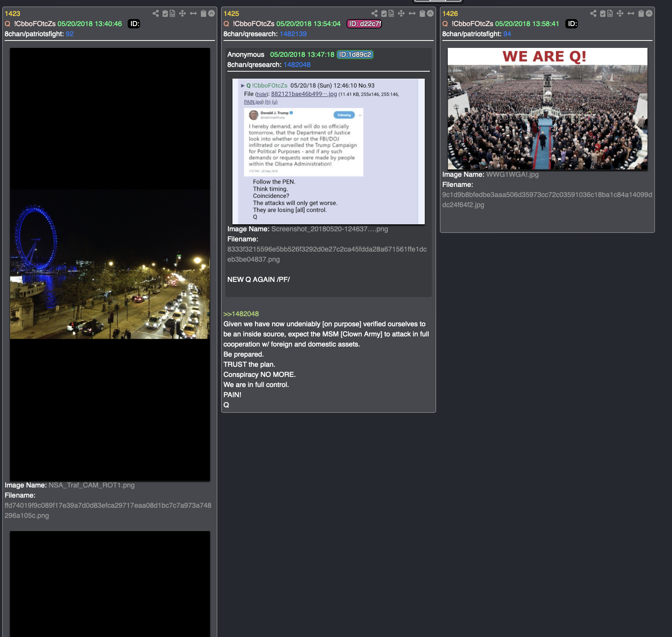Viewport: 672px width, 637px height.
Task: Click the line Conspiracy NO MORE.
Action: point(260,375)
